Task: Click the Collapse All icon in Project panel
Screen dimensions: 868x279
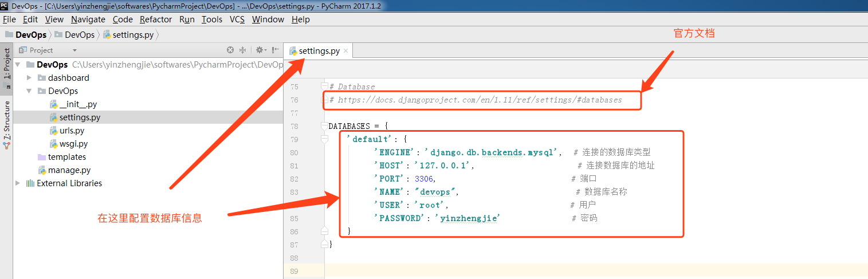Action: tap(242, 50)
